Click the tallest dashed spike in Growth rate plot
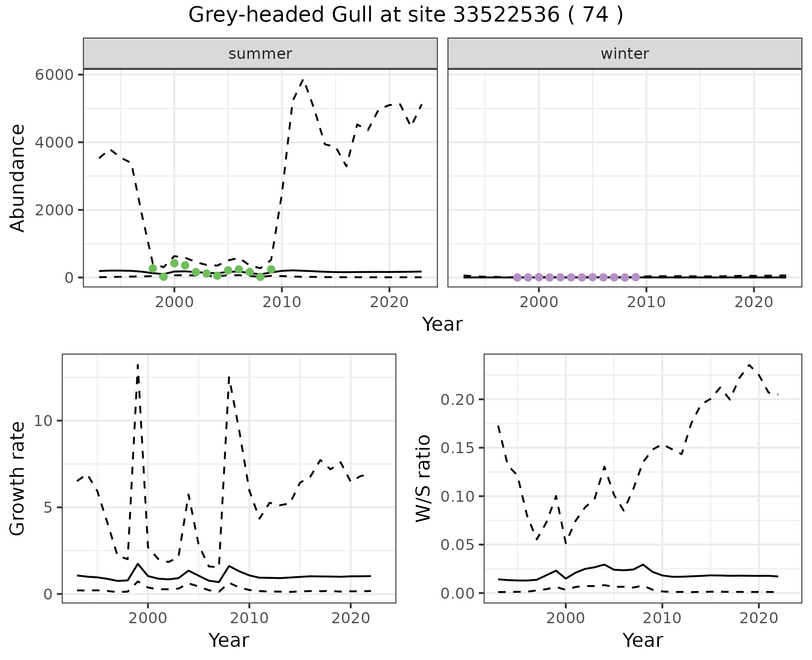 point(138,365)
